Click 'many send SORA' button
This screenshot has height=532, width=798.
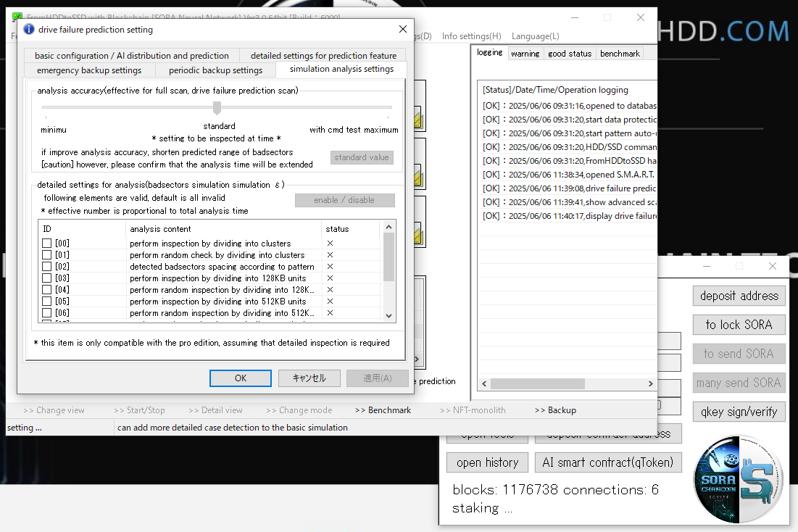click(x=739, y=383)
